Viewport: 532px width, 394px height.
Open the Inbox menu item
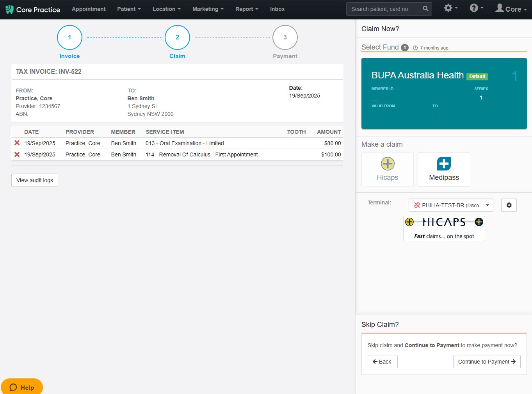(x=277, y=9)
